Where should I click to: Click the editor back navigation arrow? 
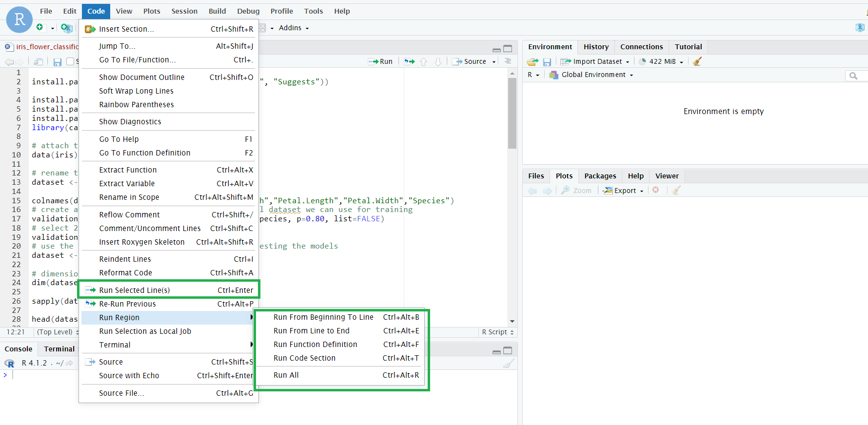9,62
